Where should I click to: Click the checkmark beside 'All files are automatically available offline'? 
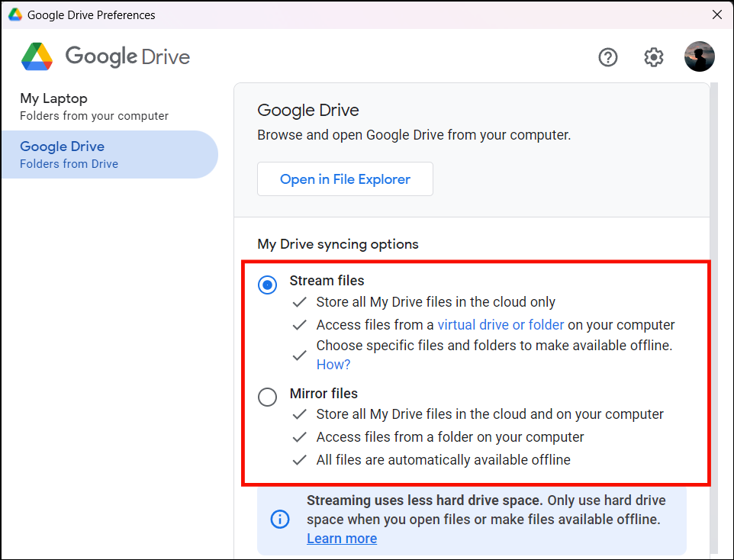pyautogui.click(x=299, y=460)
